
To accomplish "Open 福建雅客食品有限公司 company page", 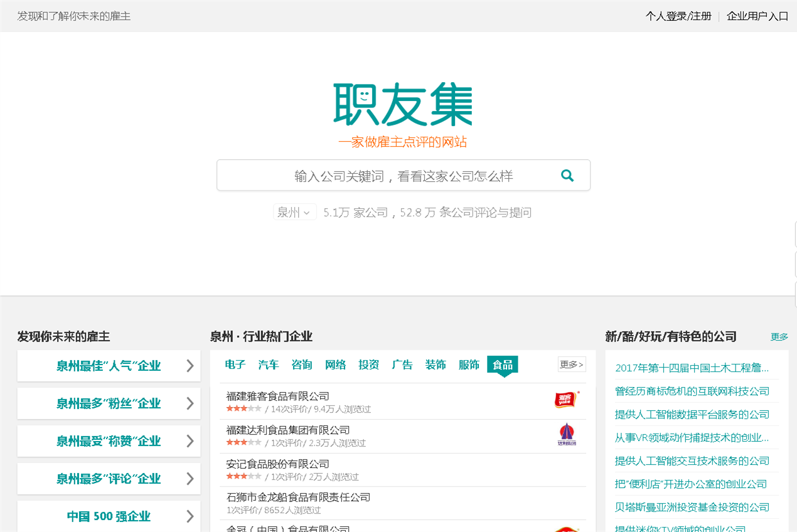I will (278, 396).
